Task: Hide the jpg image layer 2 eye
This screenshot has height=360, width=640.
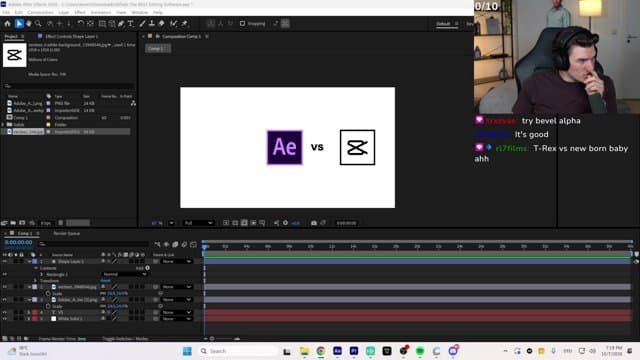Action: click(x=4, y=287)
